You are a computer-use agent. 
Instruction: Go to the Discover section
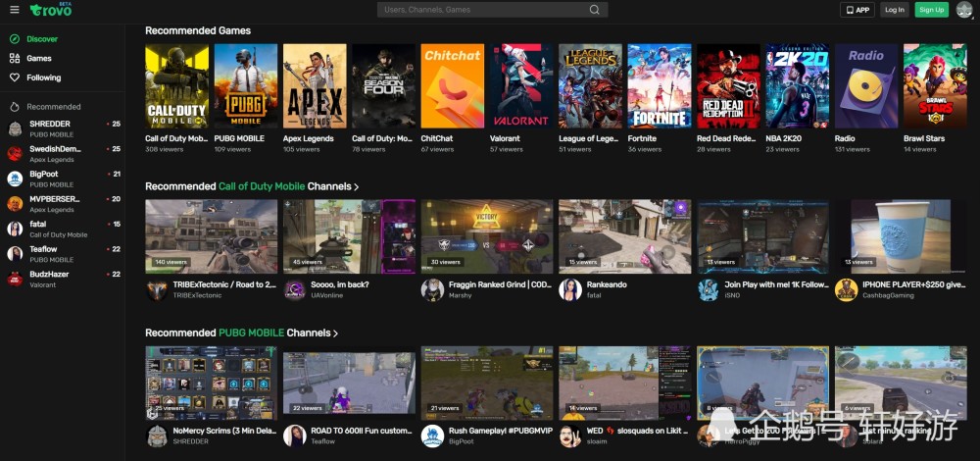click(x=42, y=39)
